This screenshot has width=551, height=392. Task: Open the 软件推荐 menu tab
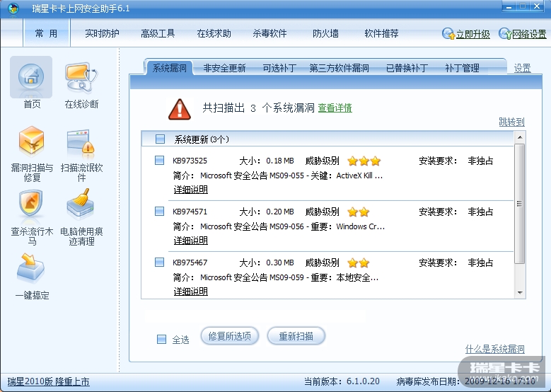pyautogui.click(x=381, y=33)
